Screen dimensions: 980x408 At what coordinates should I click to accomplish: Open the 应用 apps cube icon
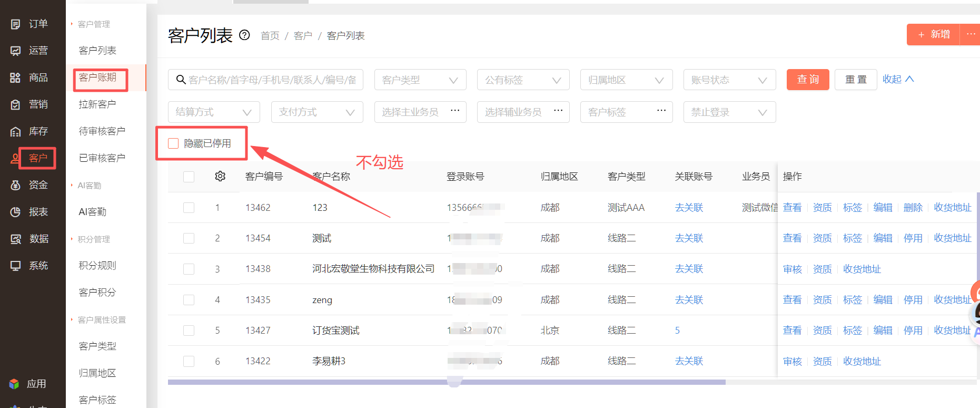14,384
